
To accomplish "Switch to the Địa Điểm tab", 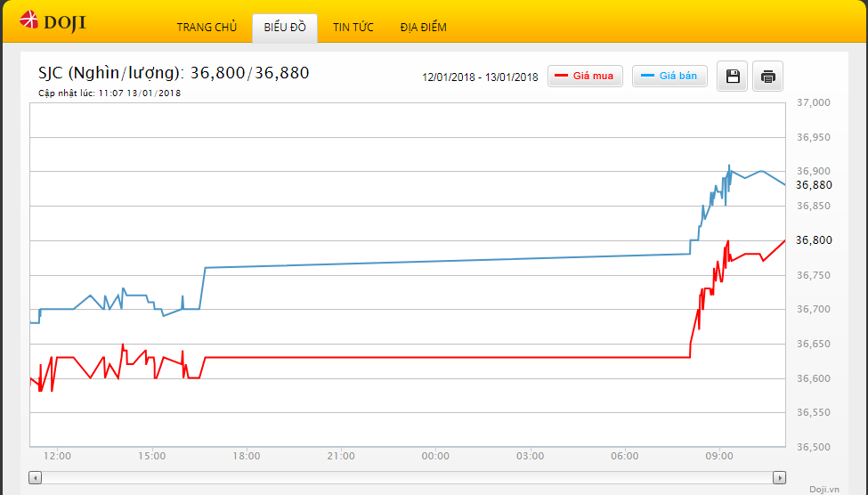I will (424, 27).
